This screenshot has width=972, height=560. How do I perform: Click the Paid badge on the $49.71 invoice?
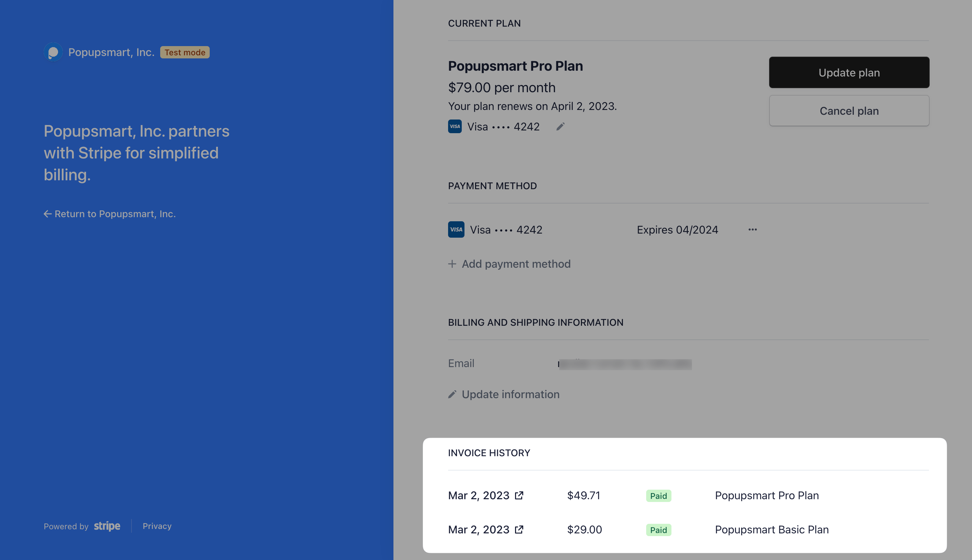coord(658,496)
